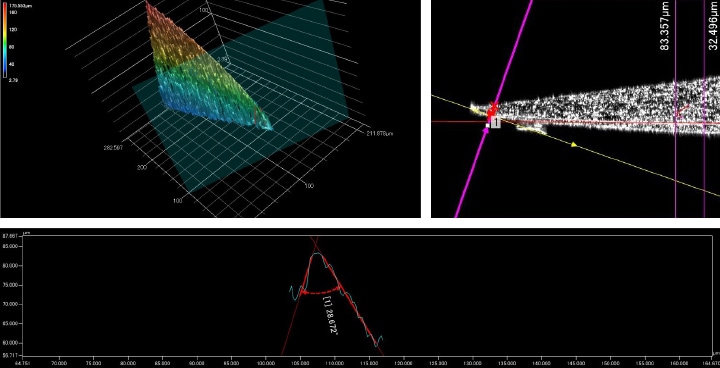
Task: Click the 211.878µm axis label
Action: [381, 134]
